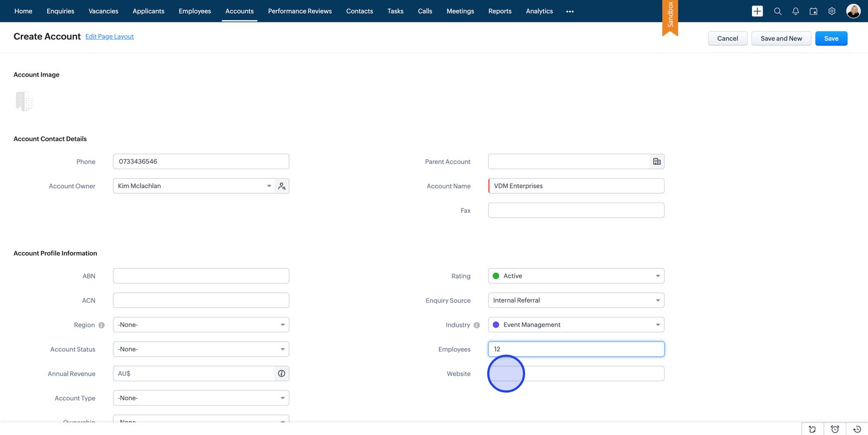
Task: Open the Performance Reviews tab
Action: tap(299, 11)
